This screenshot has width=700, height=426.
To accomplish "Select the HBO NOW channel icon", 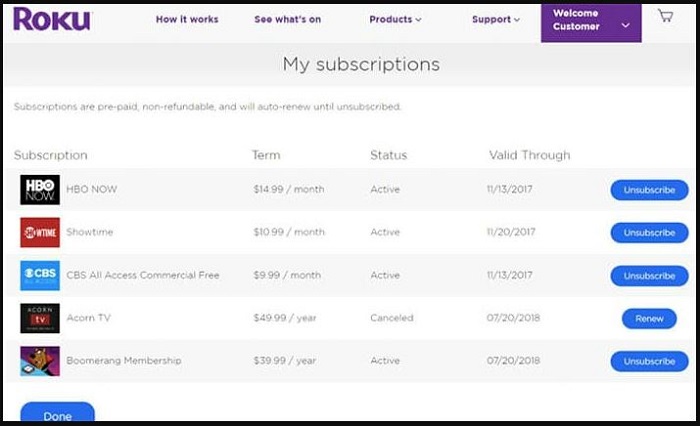I will [x=40, y=190].
